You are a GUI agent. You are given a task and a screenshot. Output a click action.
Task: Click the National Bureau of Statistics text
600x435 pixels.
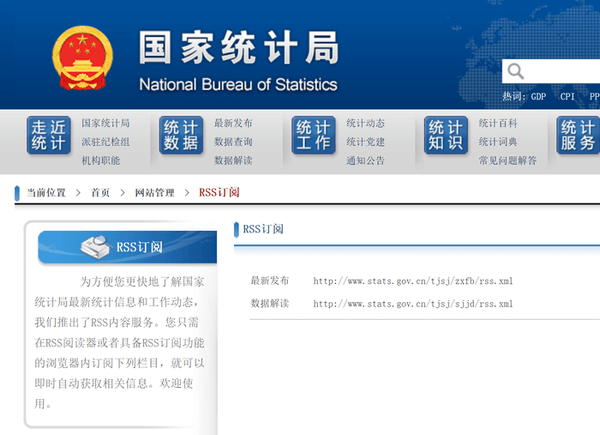tap(238, 85)
